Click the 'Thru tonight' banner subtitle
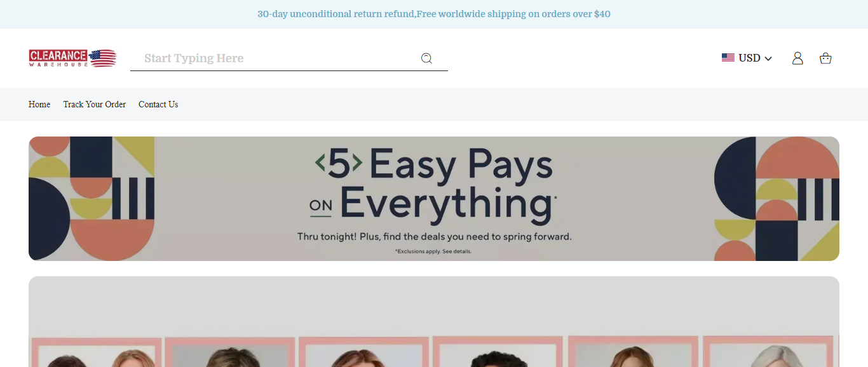868x367 pixels. coord(435,237)
